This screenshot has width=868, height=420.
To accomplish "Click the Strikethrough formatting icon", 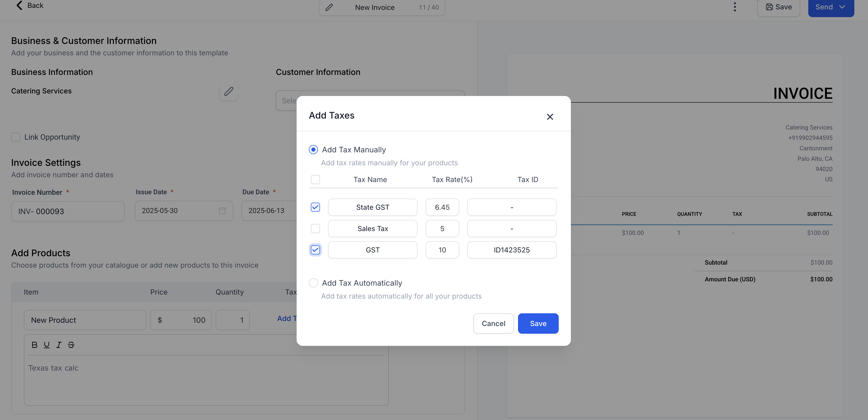I will coord(71,345).
